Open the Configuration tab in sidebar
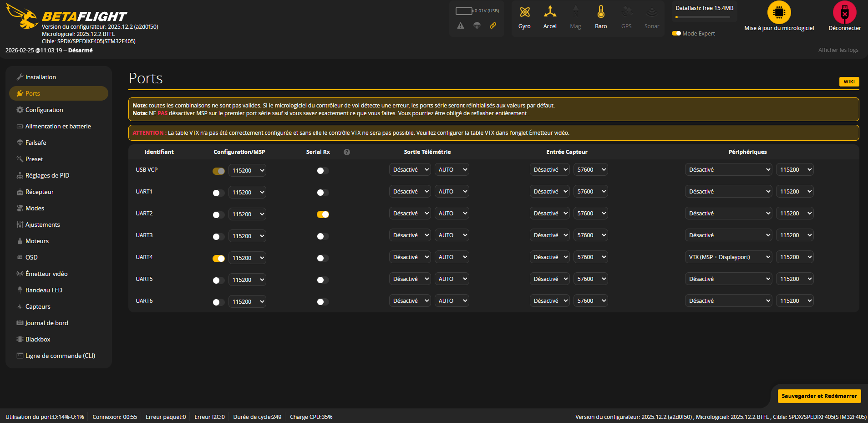 click(44, 110)
